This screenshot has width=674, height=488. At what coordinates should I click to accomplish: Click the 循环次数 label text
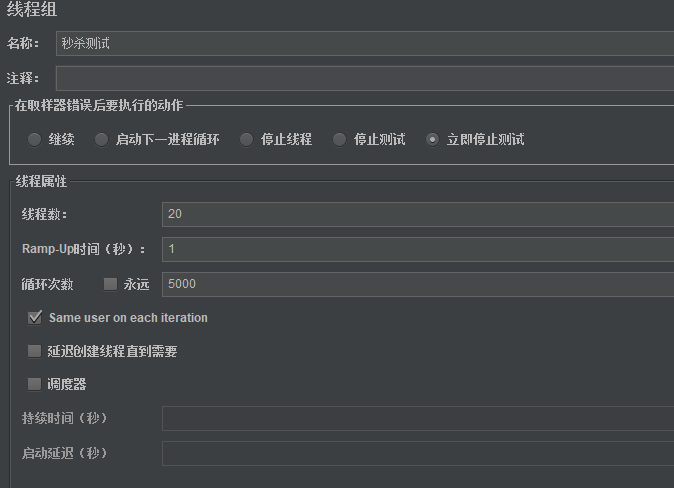pyautogui.click(x=47, y=284)
